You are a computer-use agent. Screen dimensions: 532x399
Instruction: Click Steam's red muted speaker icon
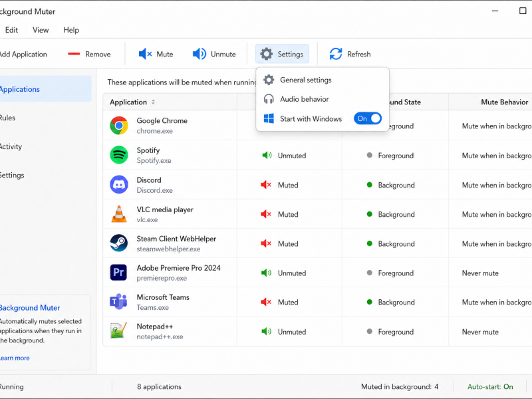point(266,243)
